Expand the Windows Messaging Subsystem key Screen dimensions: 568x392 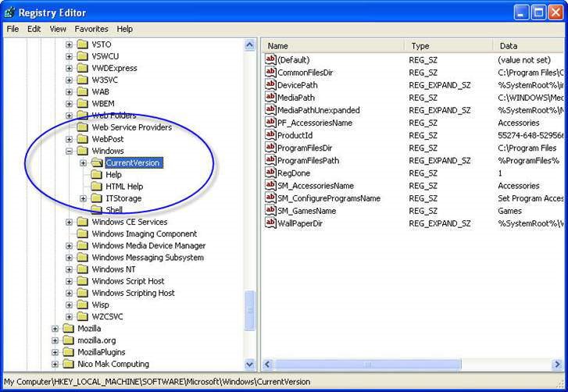click(69, 258)
